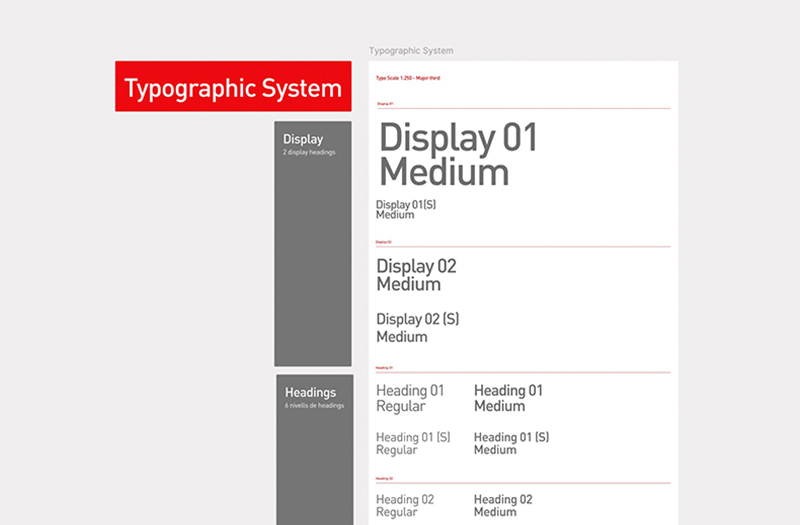Select the Display 02 Medium text sample
Viewport: 800px width, 525px height.
pyautogui.click(x=416, y=275)
